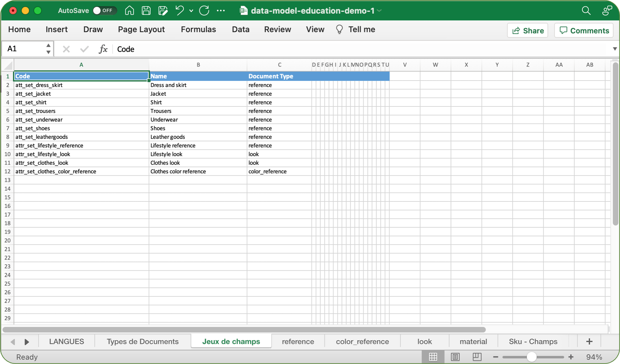Image resolution: width=620 pixels, height=364 pixels.
Task: Click the Tell me lightbulb search
Action: [x=355, y=30]
